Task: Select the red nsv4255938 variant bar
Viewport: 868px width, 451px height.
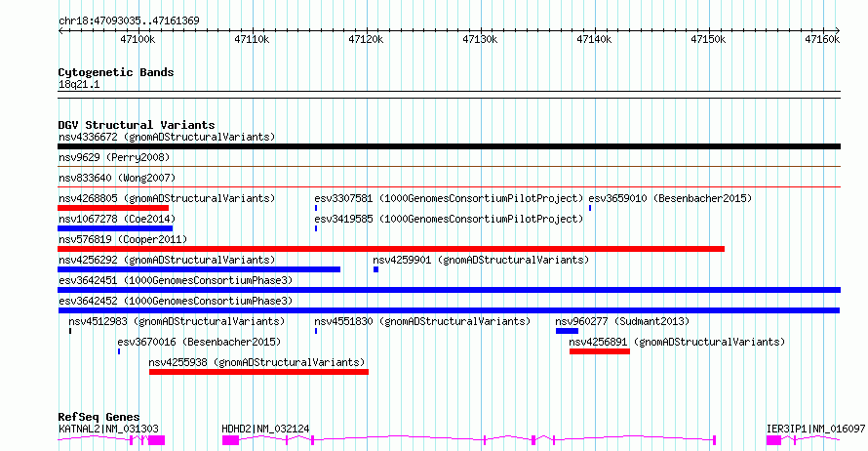Action: [x=258, y=372]
